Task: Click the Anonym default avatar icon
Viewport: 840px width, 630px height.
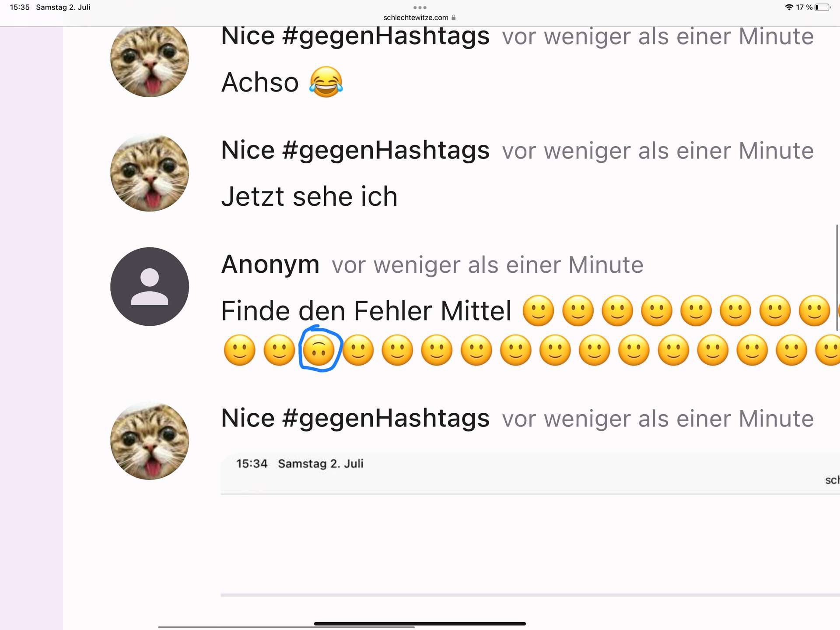Action: tap(150, 287)
